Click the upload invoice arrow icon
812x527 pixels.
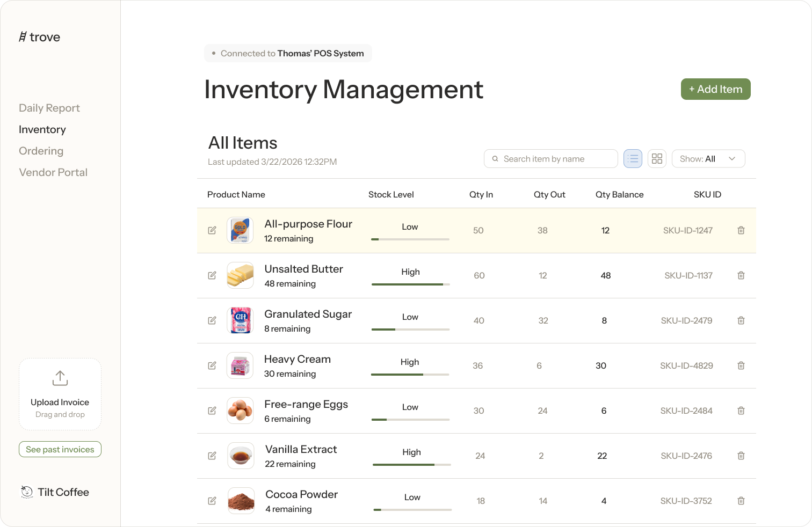point(60,378)
